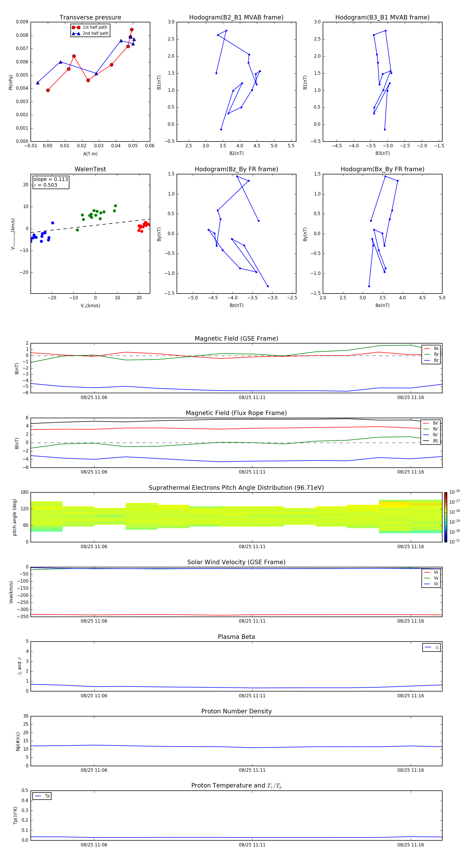Image resolution: width=473 pixels, height=868 pixels.
Task: Select the '2nd half path' legend entry
Action: pos(90,33)
